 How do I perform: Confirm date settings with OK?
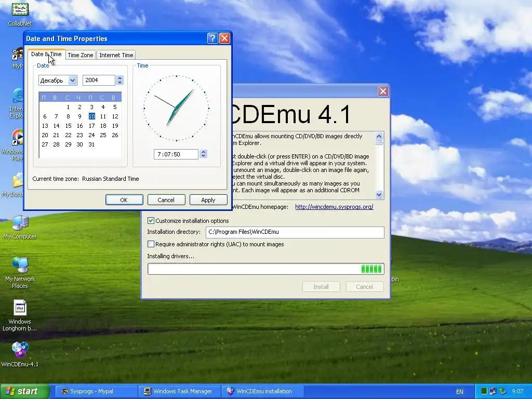[124, 200]
